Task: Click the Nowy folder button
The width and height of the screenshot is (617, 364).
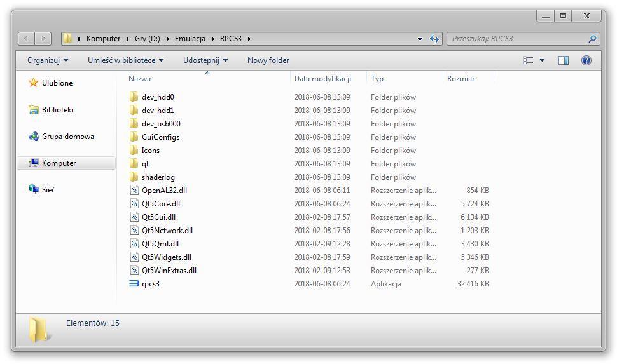Action: [268, 60]
